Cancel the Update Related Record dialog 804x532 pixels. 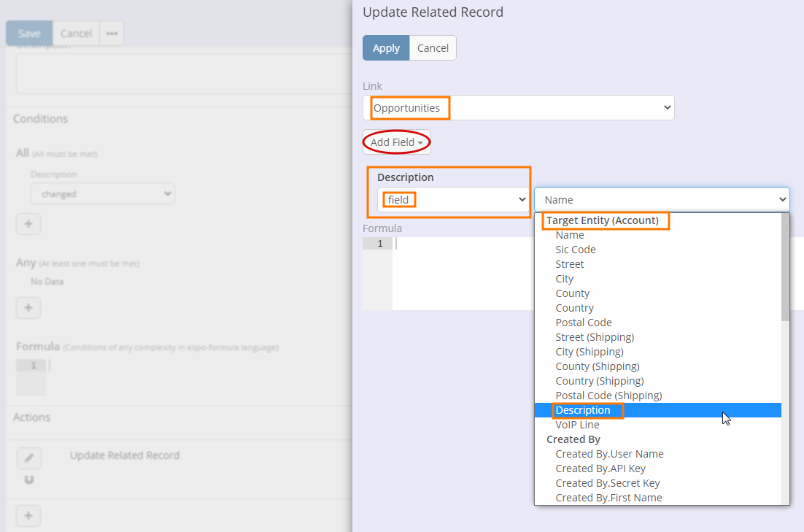tap(433, 48)
